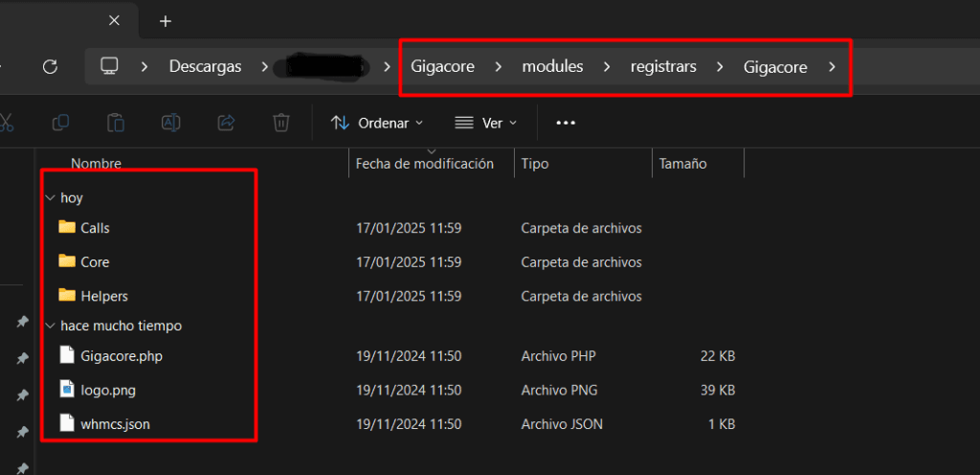Collapse the "hoy" group
This screenshot has height=475, width=980.
50,198
